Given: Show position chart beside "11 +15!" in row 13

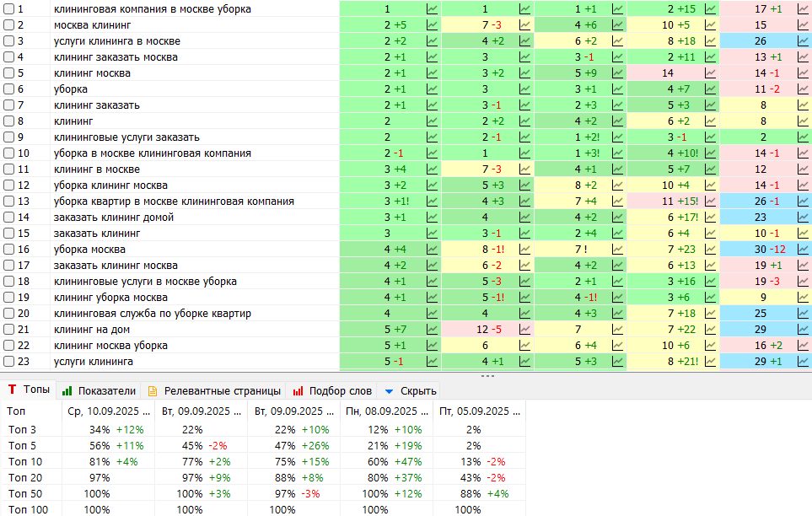Looking at the screenshot, I should [x=711, y=202].
